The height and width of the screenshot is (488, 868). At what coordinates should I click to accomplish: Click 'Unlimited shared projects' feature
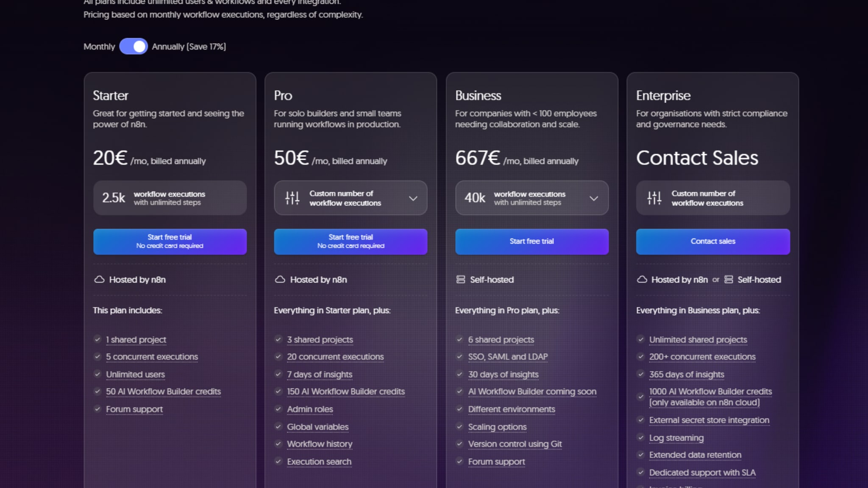[x=698, y=340]
